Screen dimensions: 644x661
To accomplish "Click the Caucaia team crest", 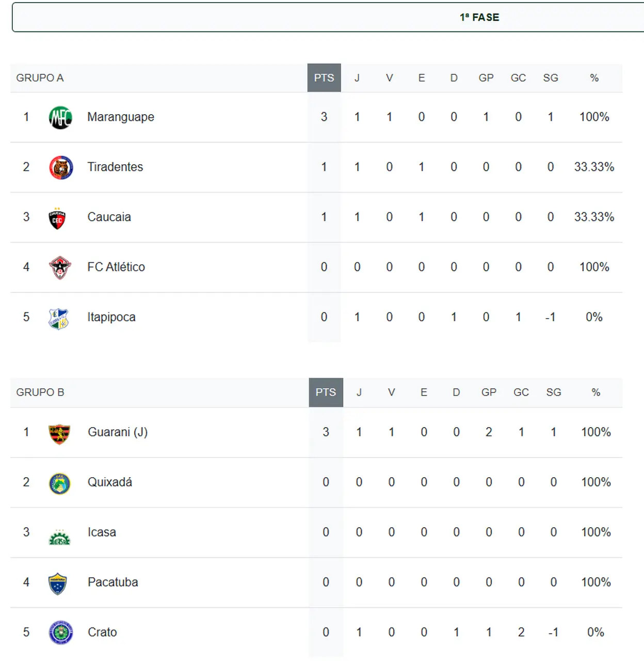I will click(57, 218).
